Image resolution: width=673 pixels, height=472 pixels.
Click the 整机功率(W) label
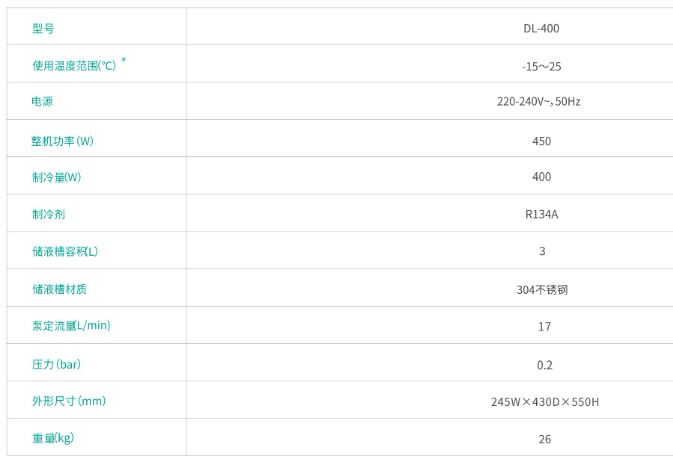pos(62,140)
